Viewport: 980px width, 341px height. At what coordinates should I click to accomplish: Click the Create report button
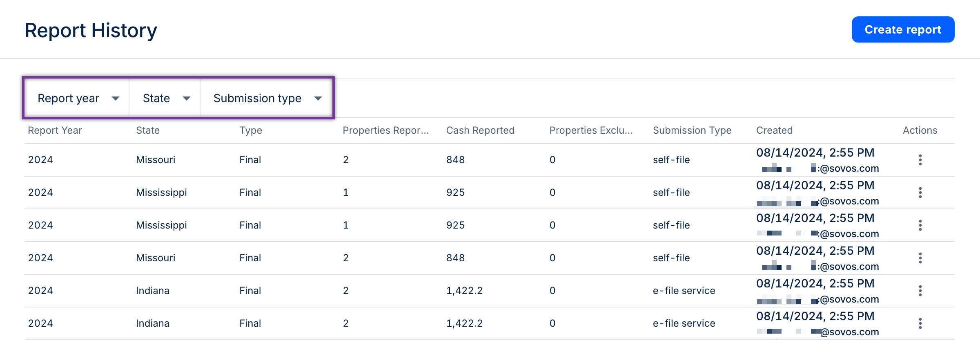pyautogui.click(x=902, y=29)
